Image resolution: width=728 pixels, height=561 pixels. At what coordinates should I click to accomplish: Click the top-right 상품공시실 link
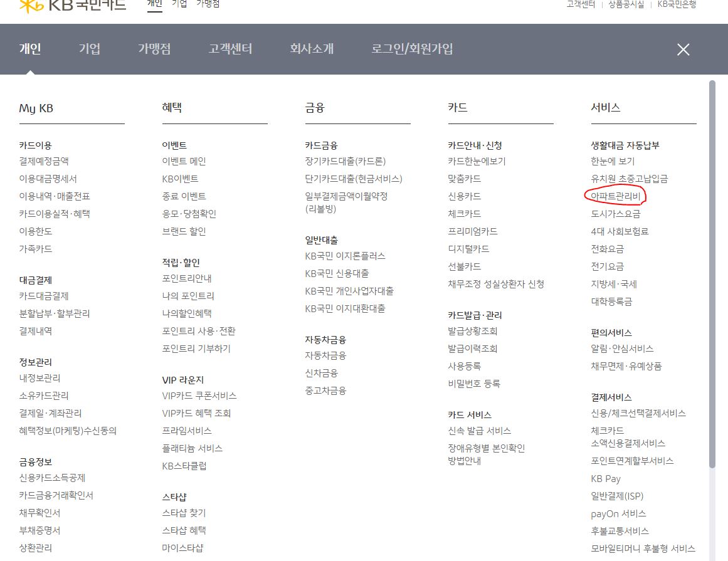626,4
